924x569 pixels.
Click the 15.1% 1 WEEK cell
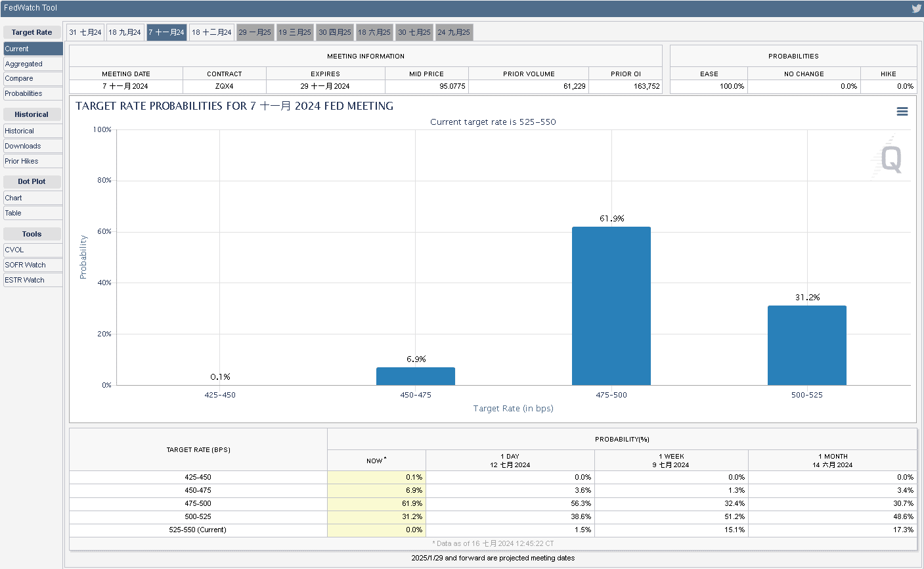point(671,530)
